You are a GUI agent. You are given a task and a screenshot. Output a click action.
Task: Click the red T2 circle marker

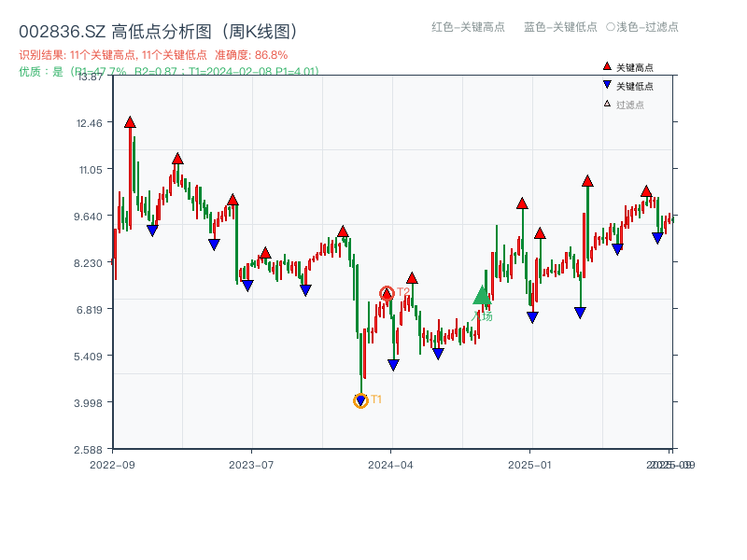point(387,293)
